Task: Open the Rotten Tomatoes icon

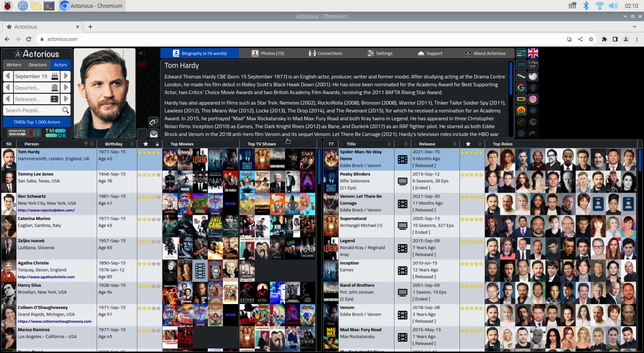Action: (x=521, y=111)
